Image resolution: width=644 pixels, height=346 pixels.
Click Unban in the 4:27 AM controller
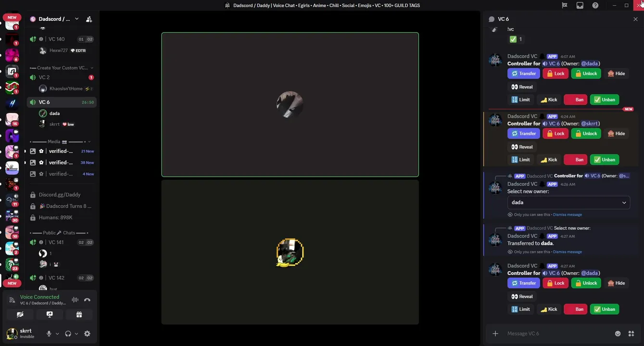605,309
